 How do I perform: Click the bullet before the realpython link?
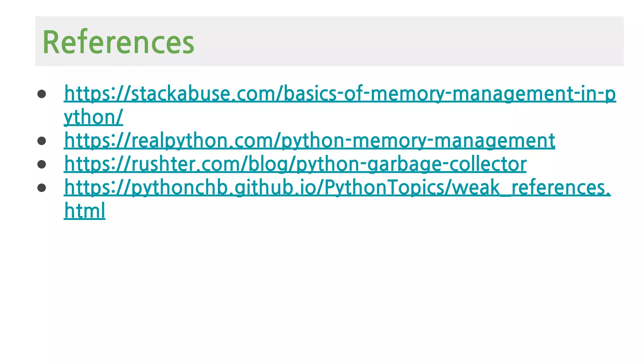(42, 141)
